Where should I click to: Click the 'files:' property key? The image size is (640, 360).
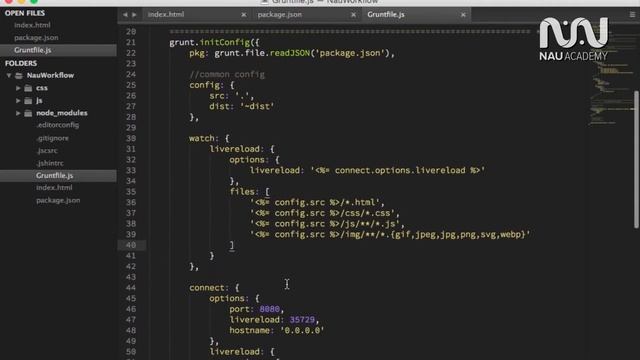click(x=244, y=191)
